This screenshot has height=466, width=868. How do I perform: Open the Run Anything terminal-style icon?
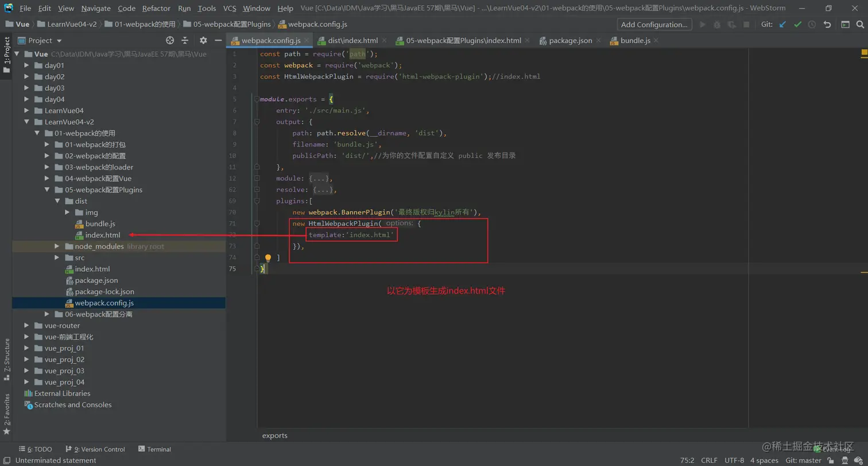click(846, 25)
